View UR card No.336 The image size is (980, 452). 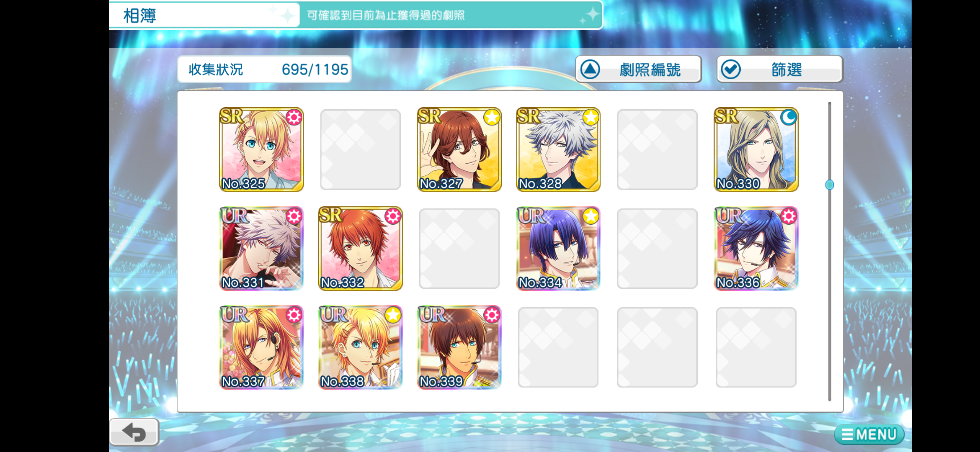[x=756, y=249]
